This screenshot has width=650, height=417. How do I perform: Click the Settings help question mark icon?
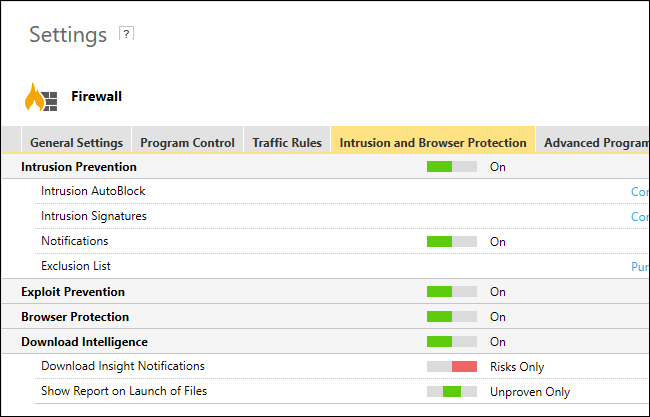[x=126, y=33]
